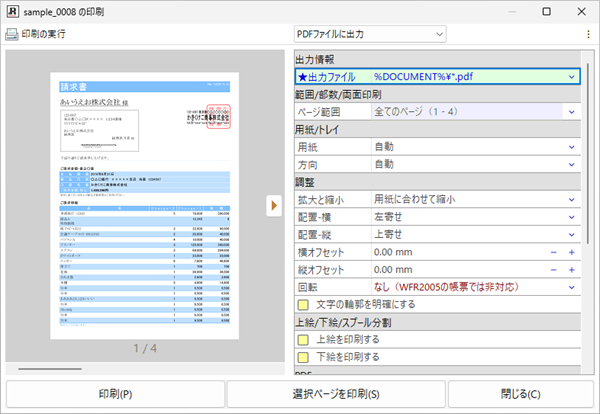Enable 文字の輪郭を明確にする checkbox

(303, 305)
